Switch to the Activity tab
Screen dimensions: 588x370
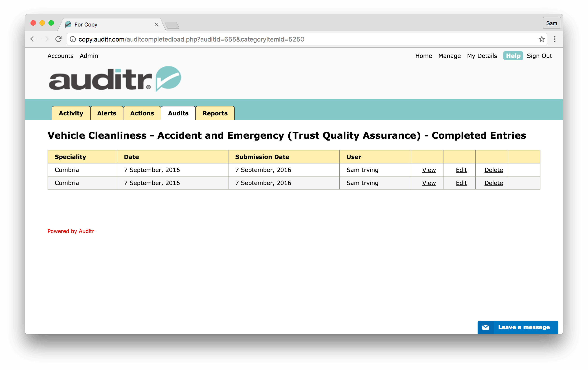(71, 113)
